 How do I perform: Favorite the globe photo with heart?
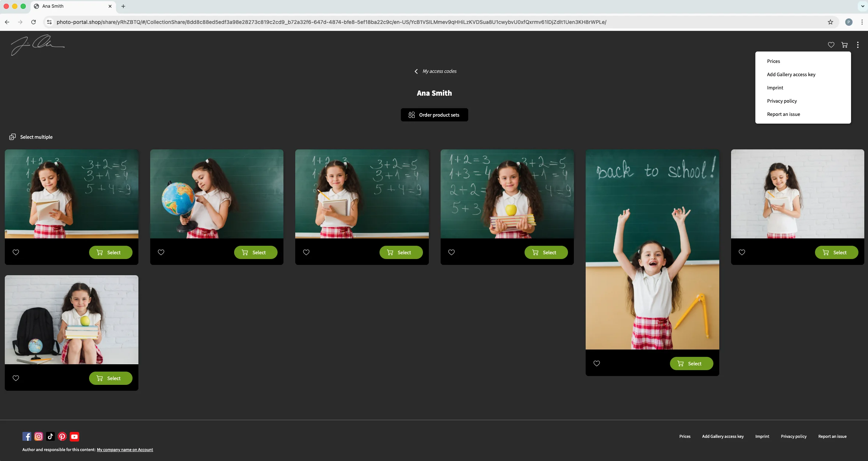tap(161, 252)
